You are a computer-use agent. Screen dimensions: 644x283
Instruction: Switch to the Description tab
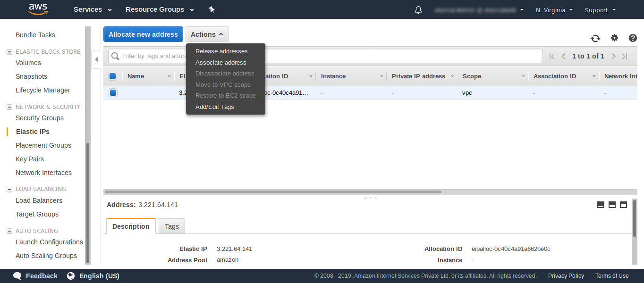(131, 226)
